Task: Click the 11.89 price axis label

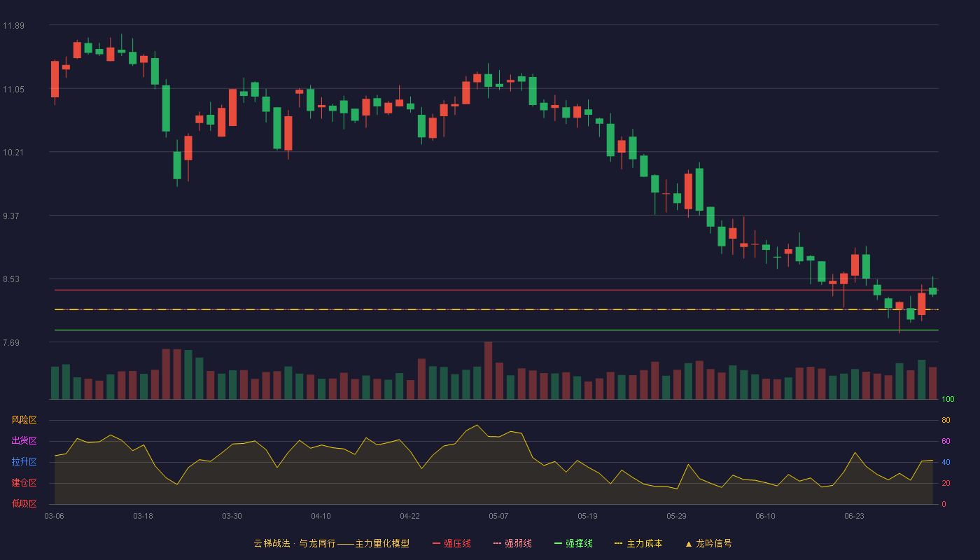Action: point(13,26)
